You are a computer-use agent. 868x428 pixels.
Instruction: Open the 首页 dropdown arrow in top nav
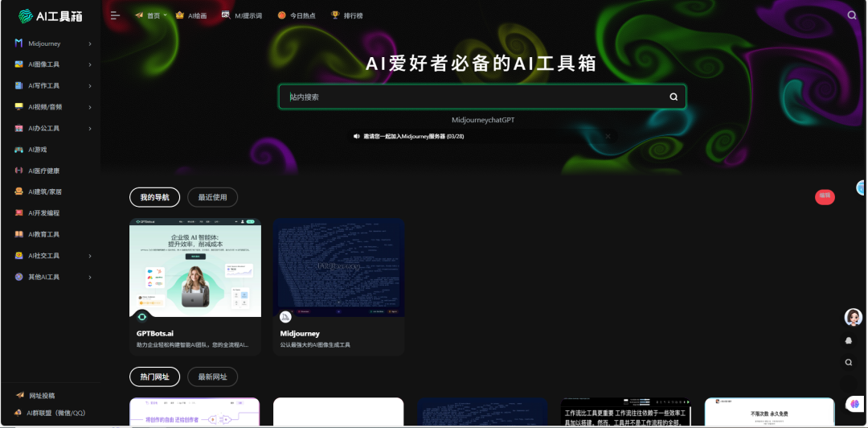pyautogui.click(x=165, y=15)
